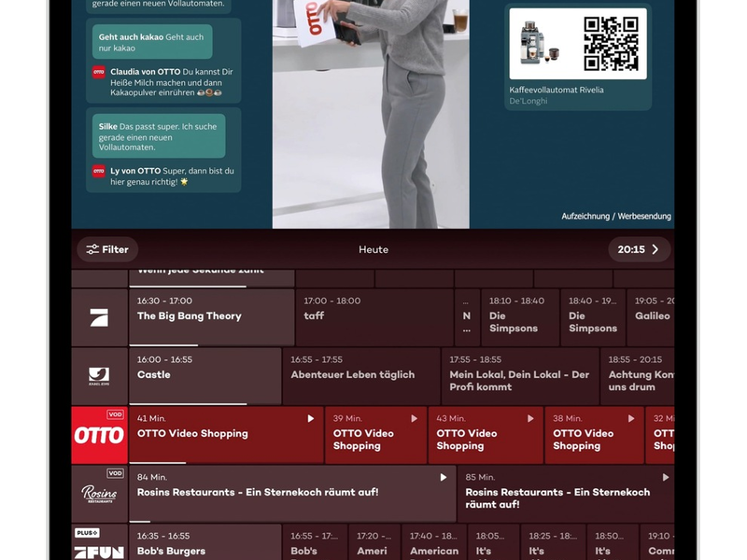The height and width of the screenshot is (560, 747).
Task: Select the 7FUN channel logo
Action: coord(98,550)
